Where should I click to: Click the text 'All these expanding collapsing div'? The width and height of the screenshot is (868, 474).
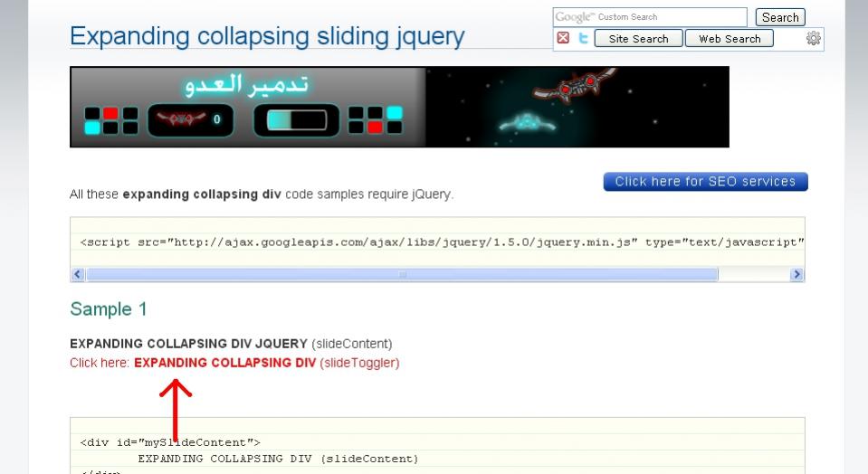(x=176, y=194)
